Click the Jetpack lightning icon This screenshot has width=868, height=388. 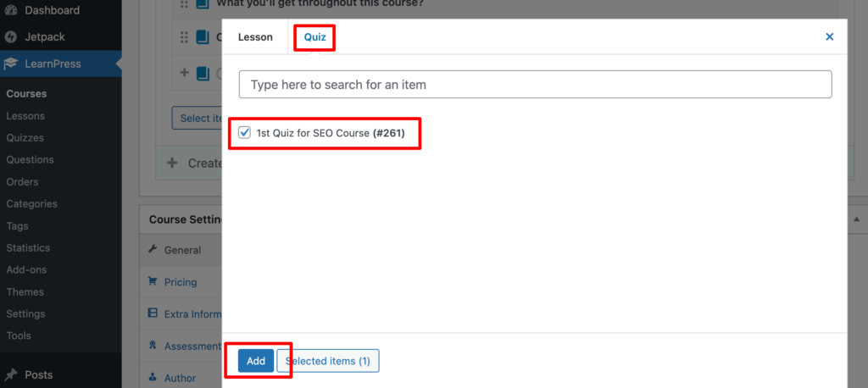pyautogui.click(x=10, y=37)
